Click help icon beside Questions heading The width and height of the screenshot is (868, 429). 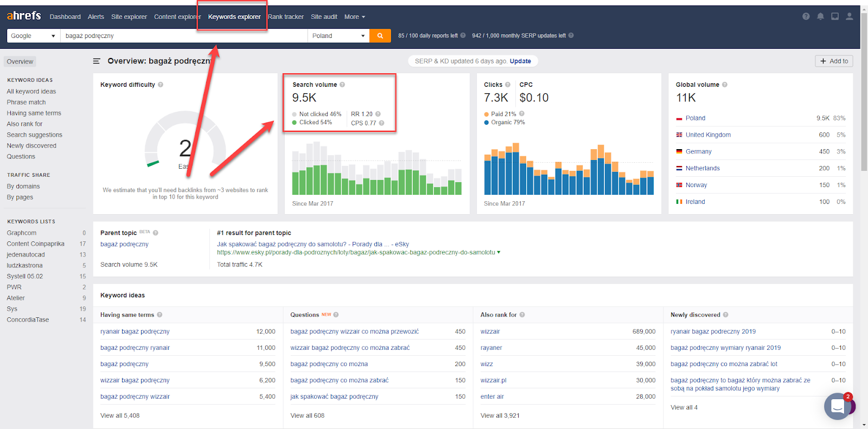(336, 315)
